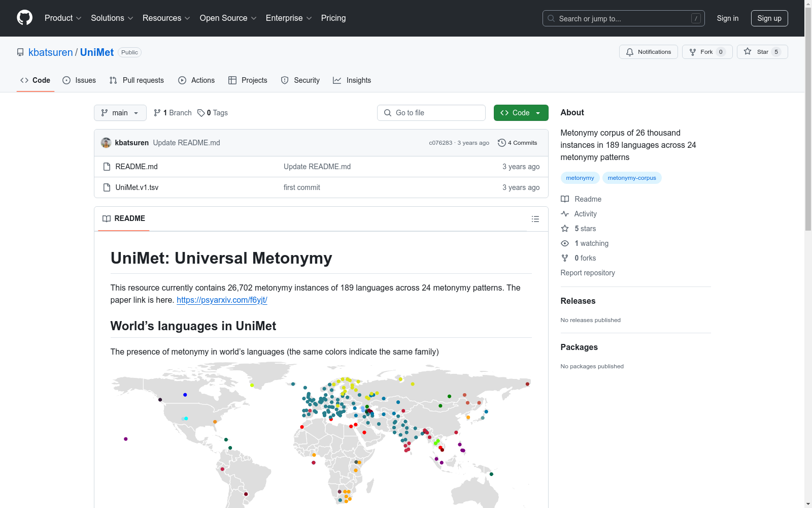Screen dimensions: 812x508
Task: Click the star icon in Star button
Action: (x=748, y=51)
